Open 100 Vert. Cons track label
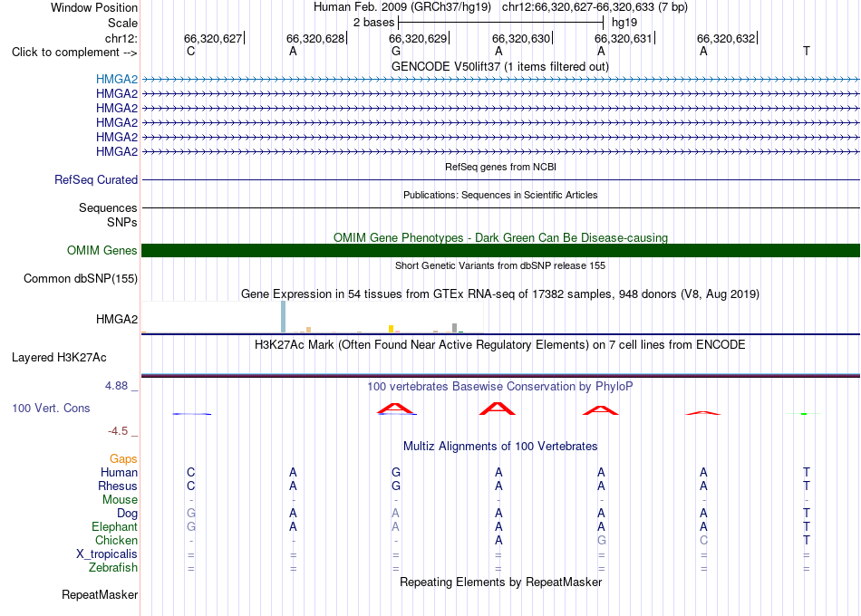This screenshot has width=861, height=616. 51,408
